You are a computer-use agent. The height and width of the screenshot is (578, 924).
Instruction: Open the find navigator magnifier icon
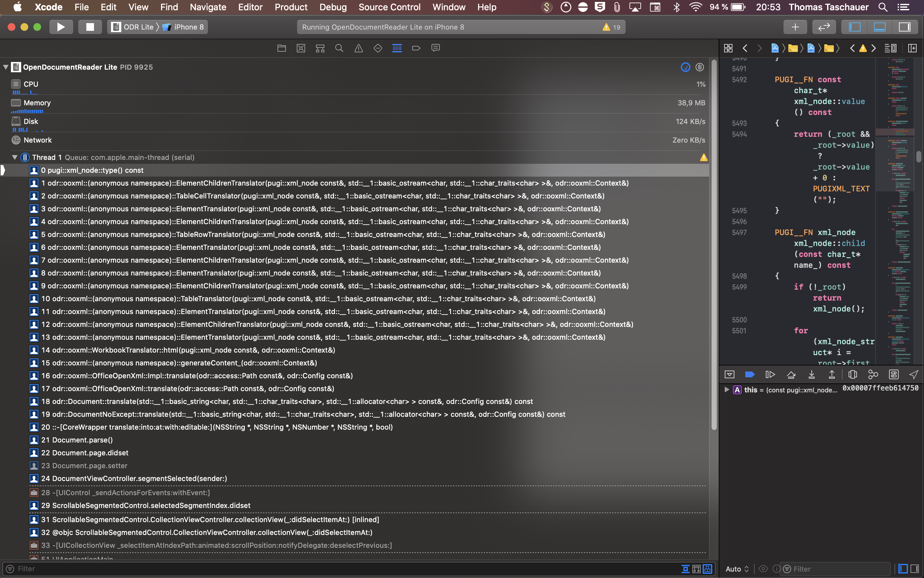coord(339,48)
